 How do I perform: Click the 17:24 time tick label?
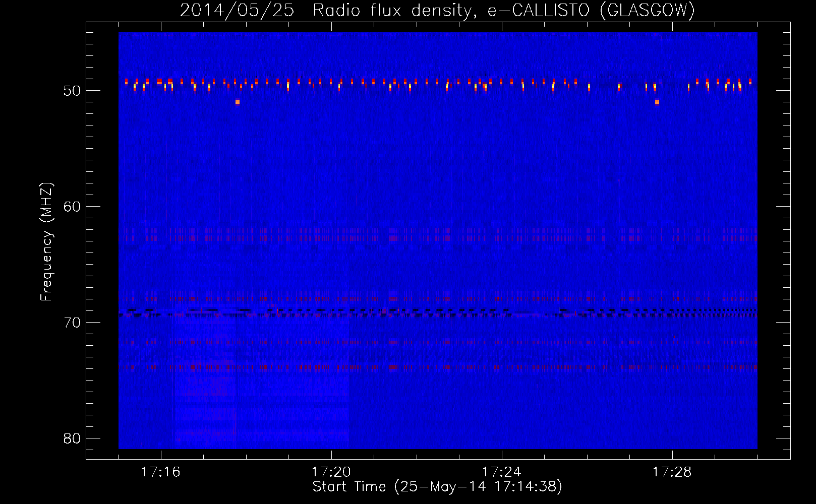click(x=502, y=472)
